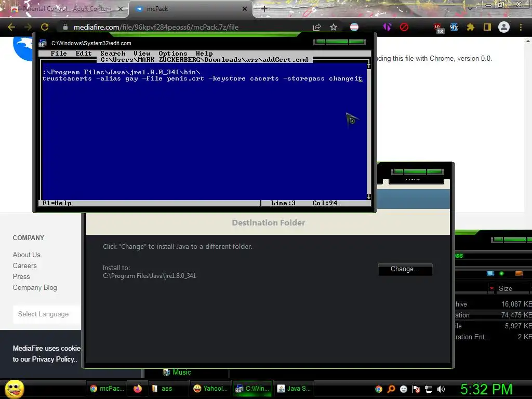Go back in Chrome browser
Viewport: 532px width, 399px height.
coord(11,27)
